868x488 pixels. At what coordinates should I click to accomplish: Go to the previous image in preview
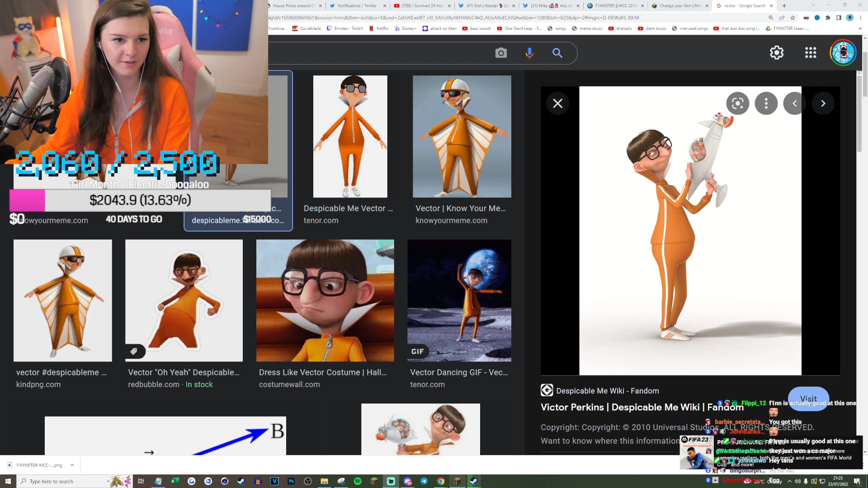point(795,103)
